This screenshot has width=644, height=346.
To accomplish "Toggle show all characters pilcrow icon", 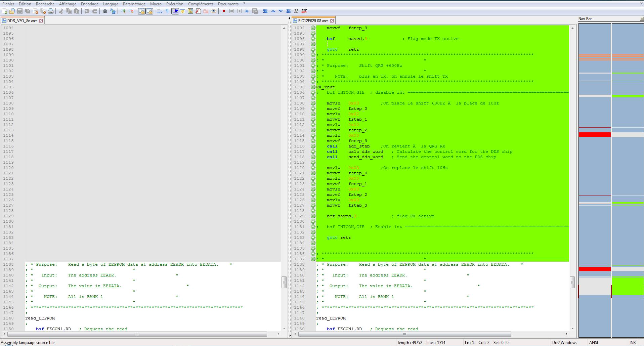I will pos(167,11).
